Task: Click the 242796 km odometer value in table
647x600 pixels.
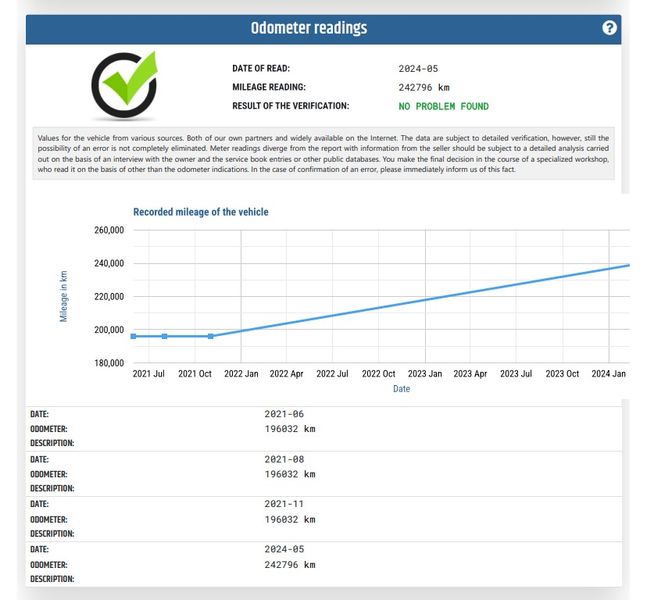Action: click(290, 565)
